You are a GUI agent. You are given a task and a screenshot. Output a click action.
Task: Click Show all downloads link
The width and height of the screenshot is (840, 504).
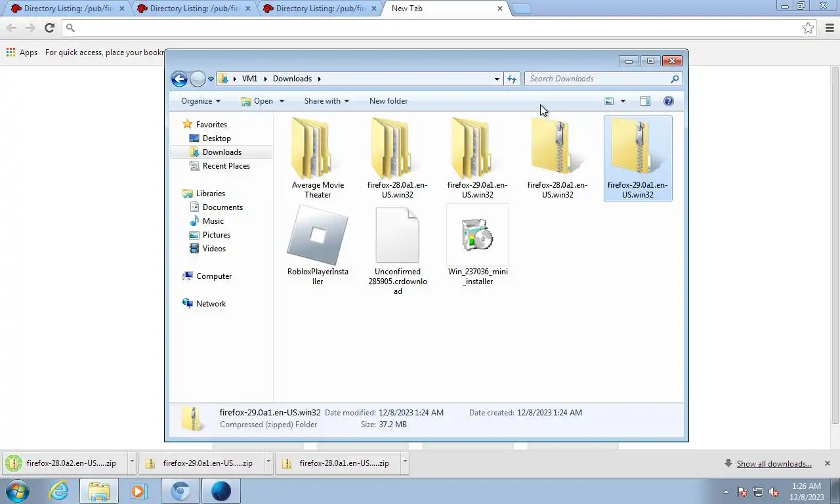click(774, 463)
